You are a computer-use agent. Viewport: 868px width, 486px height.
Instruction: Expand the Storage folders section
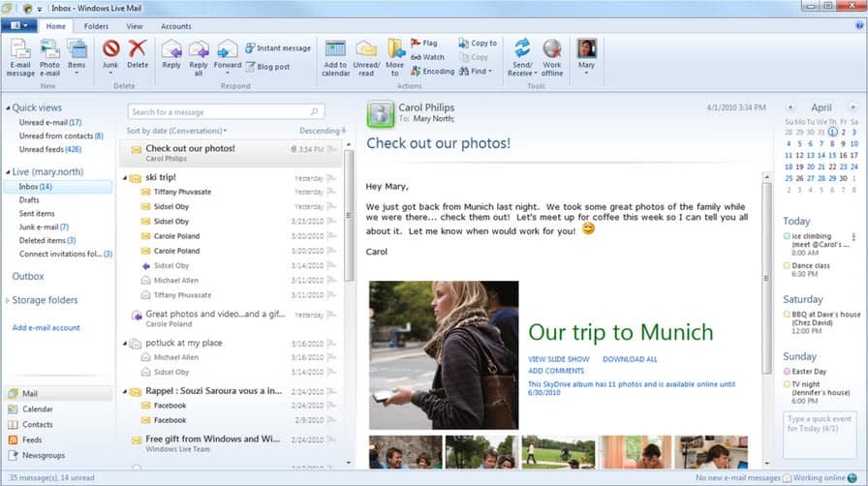[x=8, y=300]
